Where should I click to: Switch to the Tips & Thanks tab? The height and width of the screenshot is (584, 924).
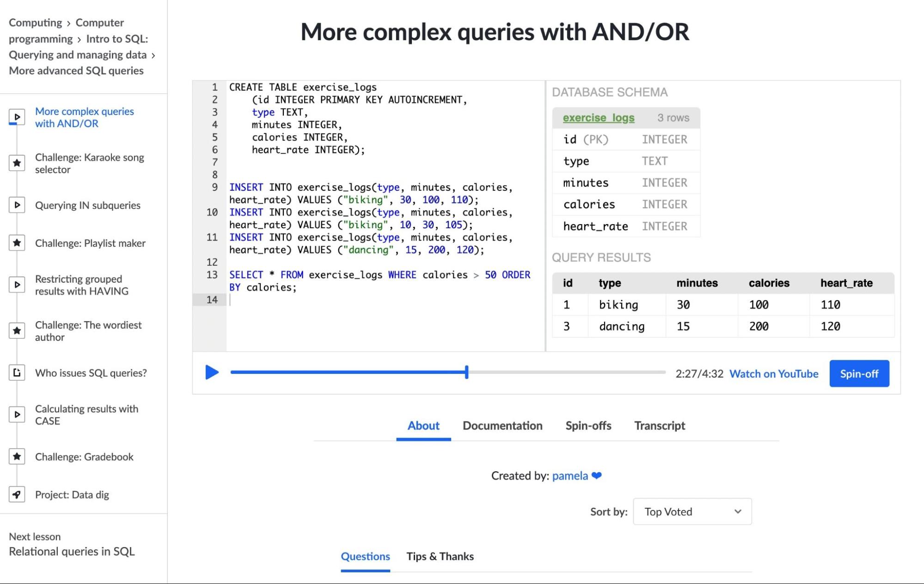click(440, 556)
